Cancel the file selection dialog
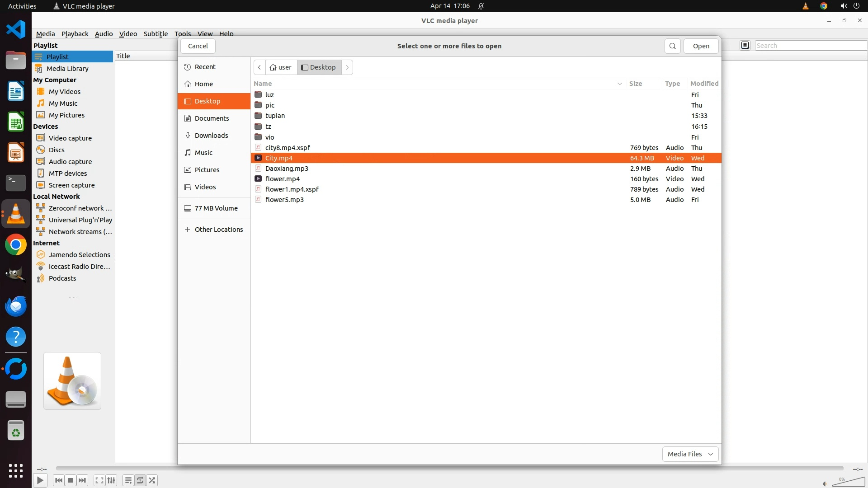The width and height of the screenshot is (868, 488). 198,46
